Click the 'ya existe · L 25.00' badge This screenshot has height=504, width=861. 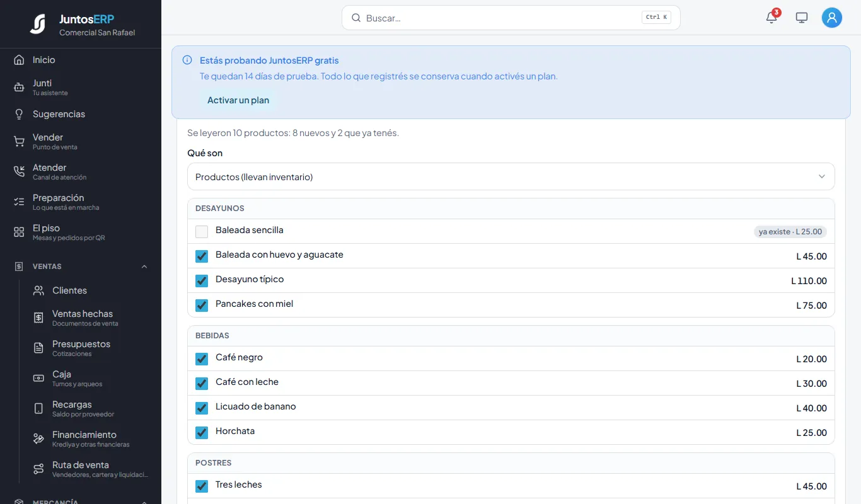click(790, 232)
